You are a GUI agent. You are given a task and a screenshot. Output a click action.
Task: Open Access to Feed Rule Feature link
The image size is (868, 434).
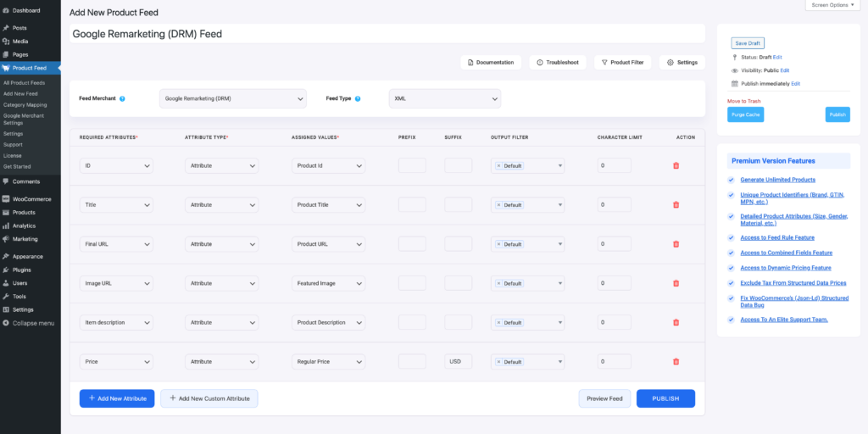(x=777, y=237)
